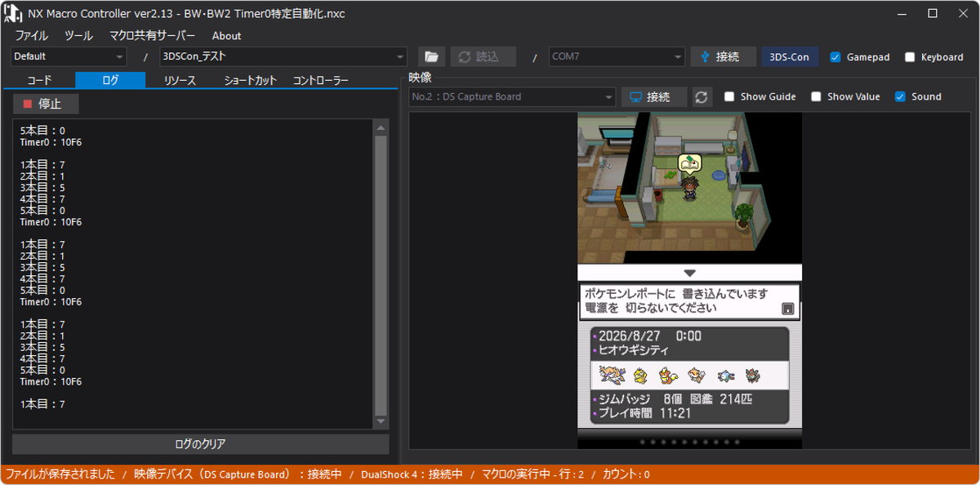
Task: Maximize the NX Macro Controller window
Action: point(933,13)
